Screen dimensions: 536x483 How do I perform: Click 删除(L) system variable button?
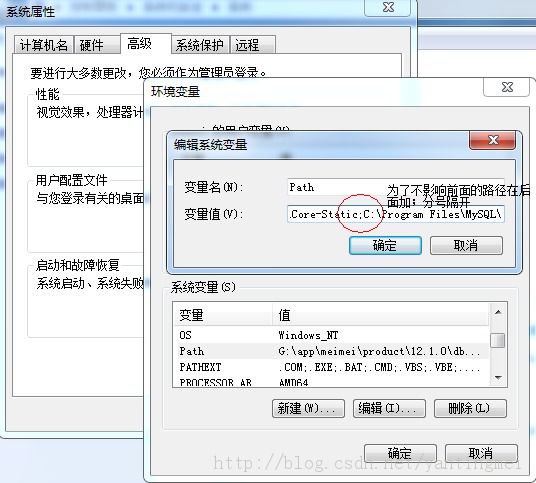pos(470,408)
